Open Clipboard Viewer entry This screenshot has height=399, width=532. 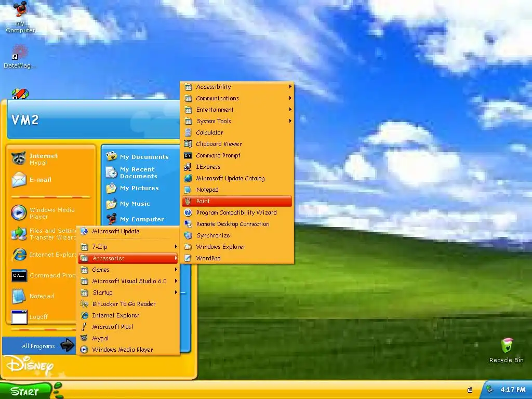[237, 144]
